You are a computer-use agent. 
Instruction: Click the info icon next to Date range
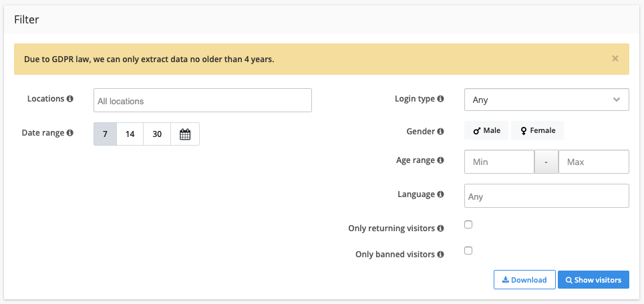70,133
